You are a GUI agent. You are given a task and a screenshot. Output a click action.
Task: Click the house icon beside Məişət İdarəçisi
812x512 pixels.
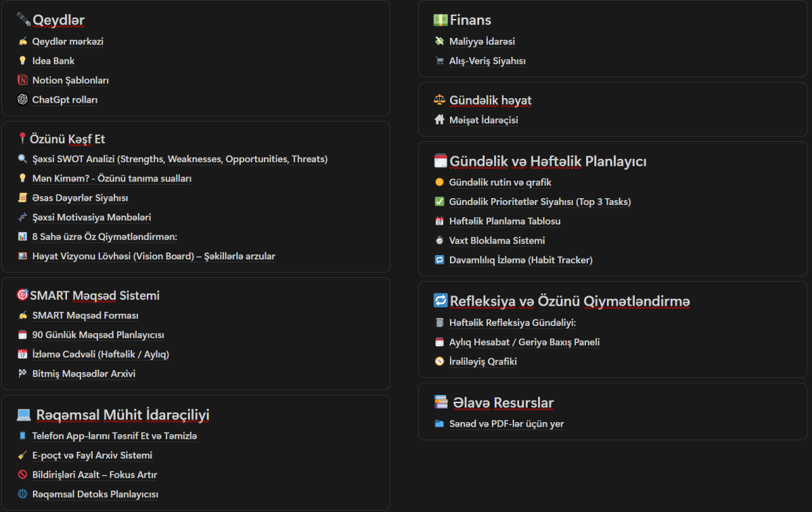pyautogui.click(x=439, y=120)
